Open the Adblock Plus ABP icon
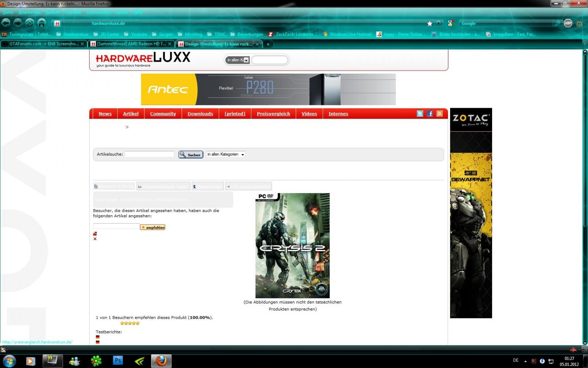 (x=568, y=23)
